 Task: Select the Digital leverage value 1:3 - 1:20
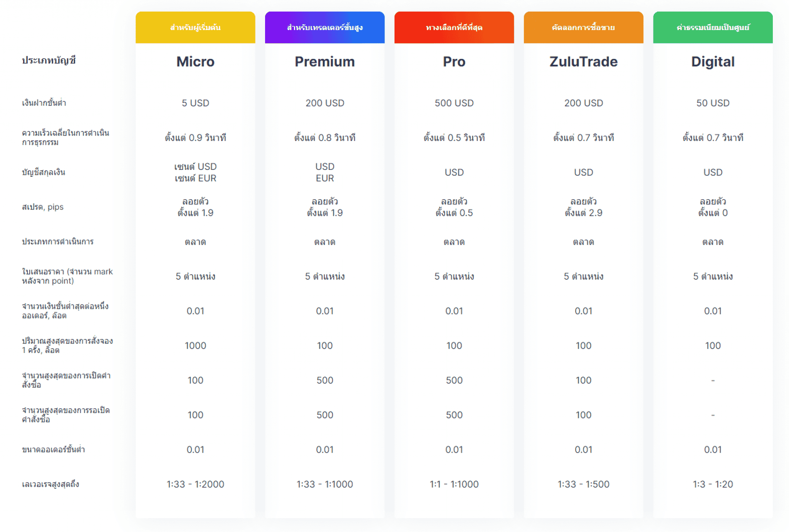(x=713, y=484)
